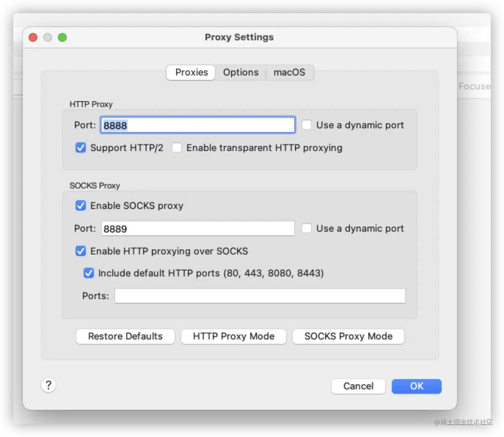The image size is (504, 437).
Task: Click the SOCKS port field showing 8889
Action: click(x=198, y=228)
